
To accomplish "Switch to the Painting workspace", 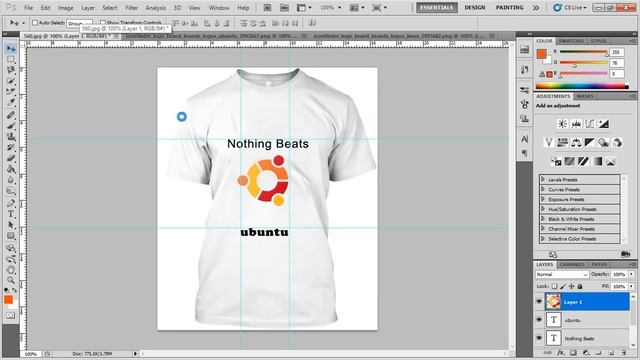I will [x=509, y=8].
